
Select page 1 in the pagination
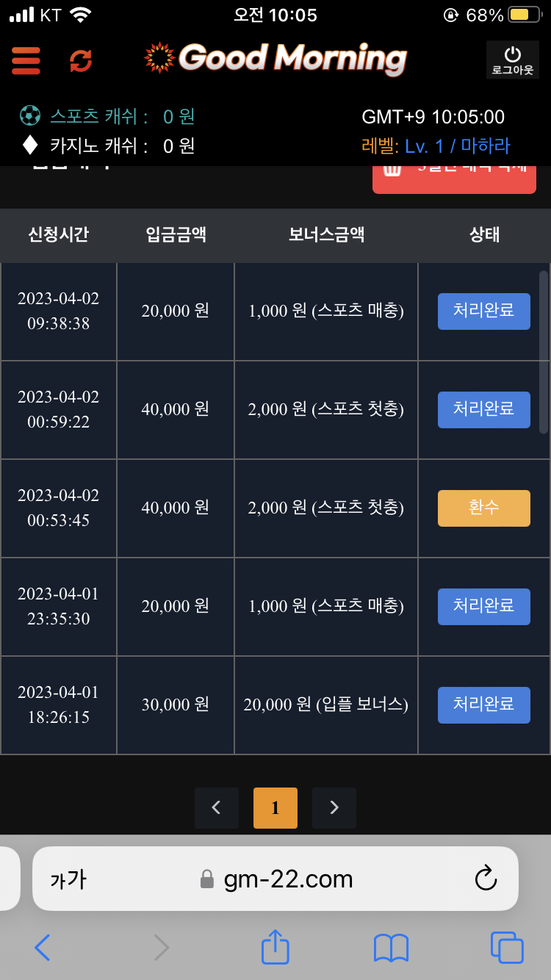coord(275,808)
